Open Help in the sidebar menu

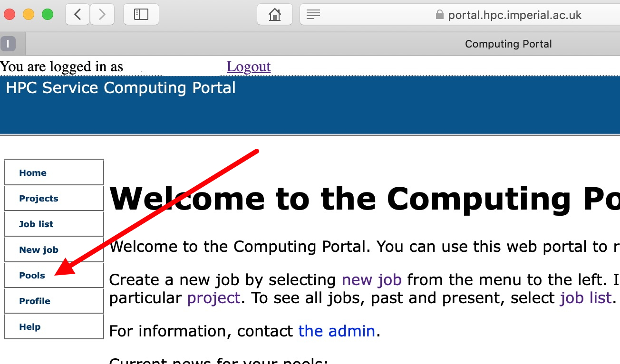click(29, 327)
